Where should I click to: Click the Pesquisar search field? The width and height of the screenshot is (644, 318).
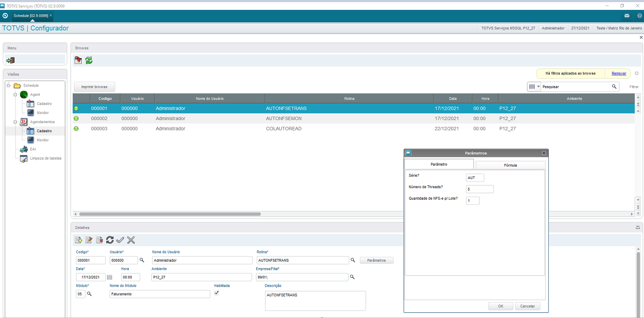point(576,86)
